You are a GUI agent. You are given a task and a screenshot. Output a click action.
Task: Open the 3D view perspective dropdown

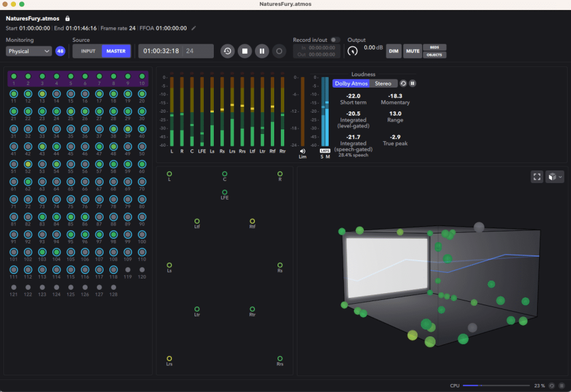click(555, 177)
